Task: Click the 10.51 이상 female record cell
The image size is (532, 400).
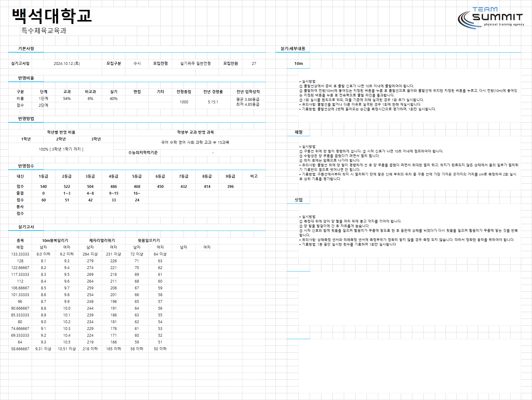Action: 67,349
